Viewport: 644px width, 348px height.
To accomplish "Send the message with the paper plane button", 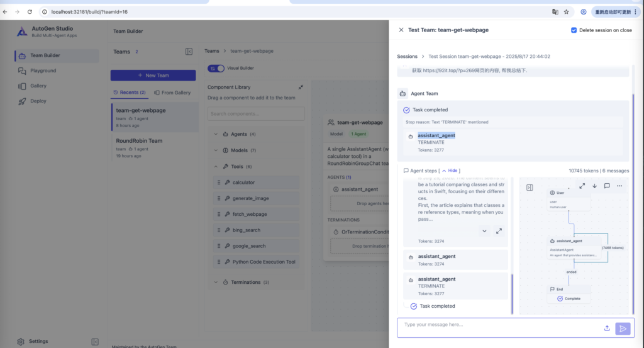I will pos(623,328).
